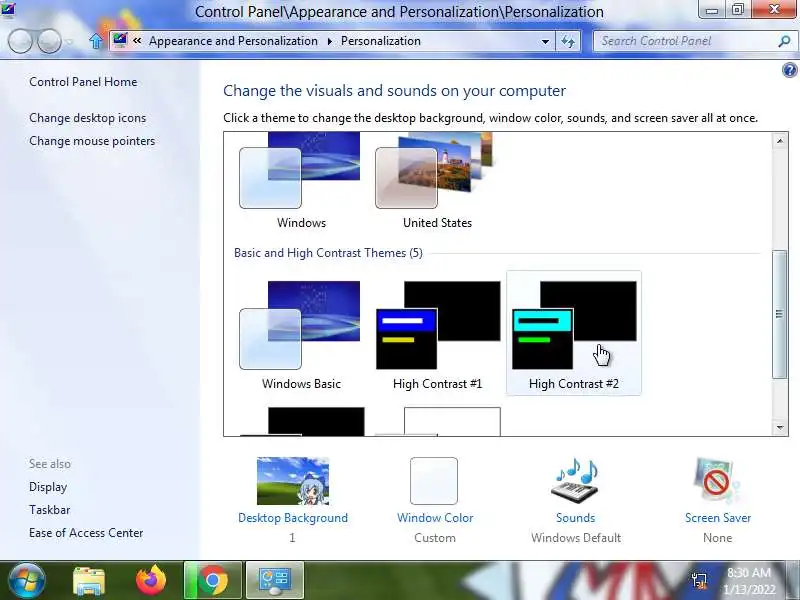Click the search magnifier icon
Screen dimensions: 800x600
(x=785, y=41)
